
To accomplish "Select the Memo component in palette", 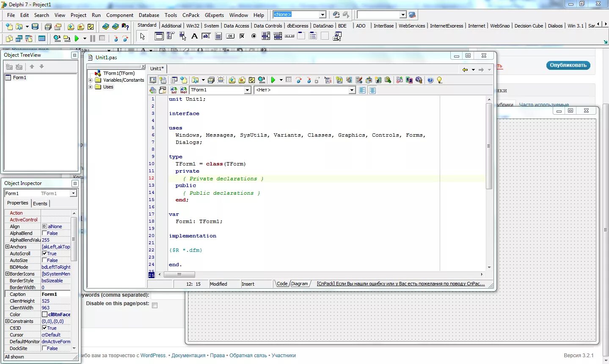I will 218,36.
